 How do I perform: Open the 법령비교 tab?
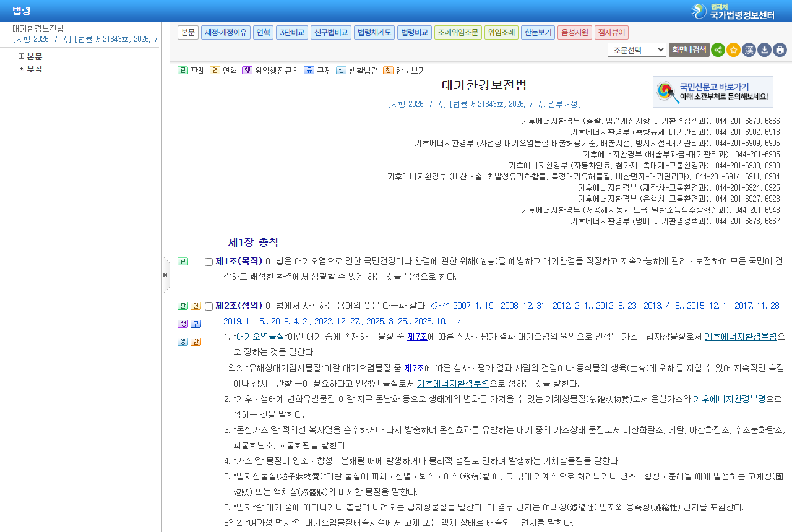[415, 33]
